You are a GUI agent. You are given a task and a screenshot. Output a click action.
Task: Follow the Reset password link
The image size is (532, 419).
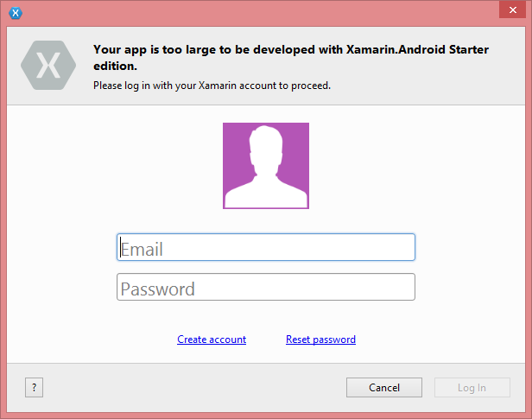click(320, 340)
